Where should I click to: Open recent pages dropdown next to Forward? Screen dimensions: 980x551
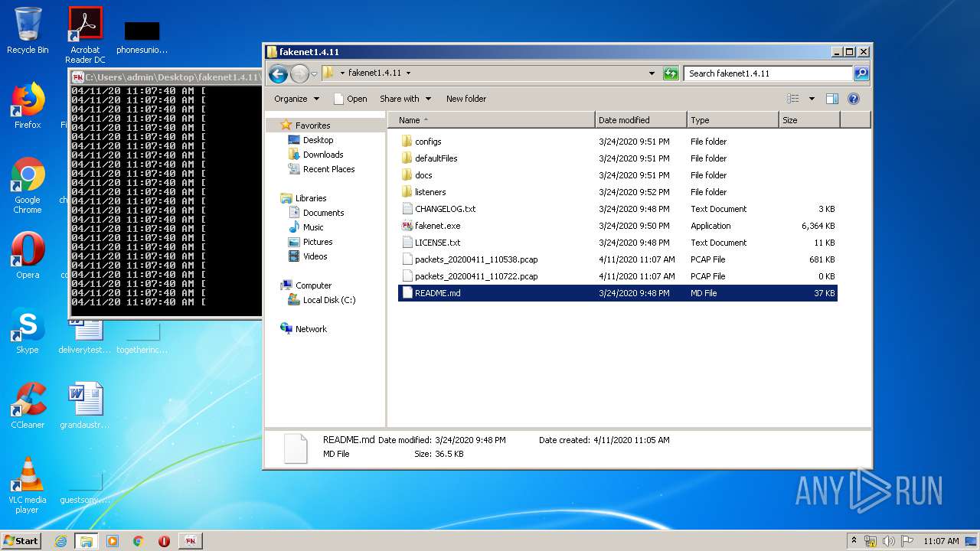click(x=314, y=73)
